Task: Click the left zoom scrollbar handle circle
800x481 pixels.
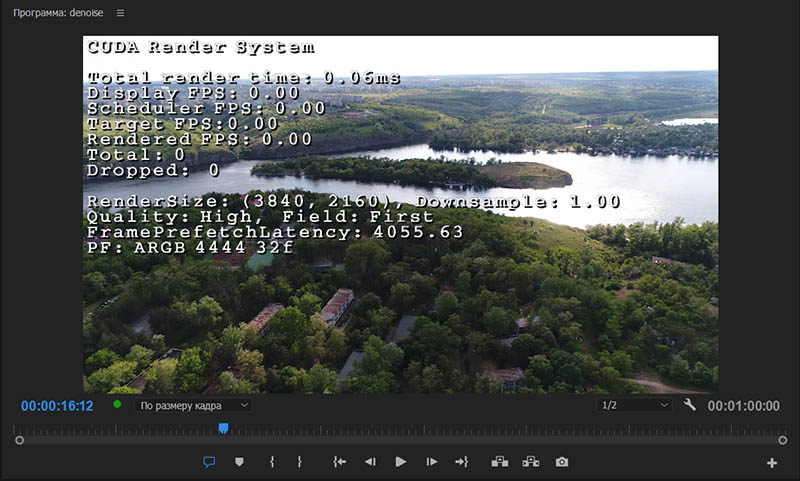Action: 19,440
